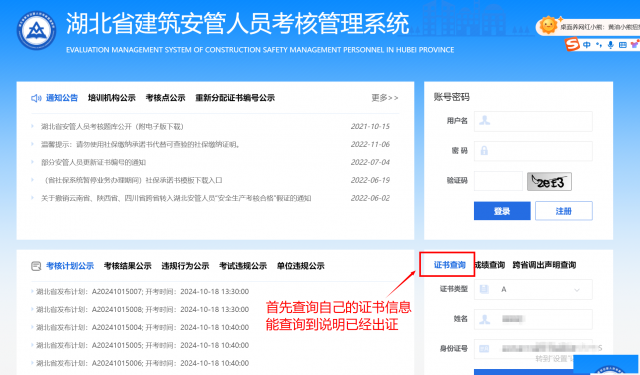Click the date 2022-06-19

pyautogui.click(x=370, y=181)
